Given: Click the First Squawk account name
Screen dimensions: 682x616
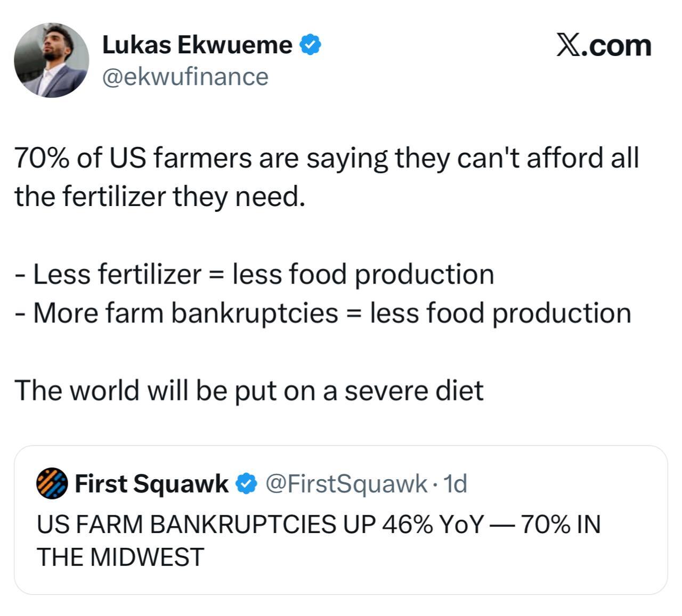Looking at the screenshot, I should pyautogui.click(x=151, y=483).
